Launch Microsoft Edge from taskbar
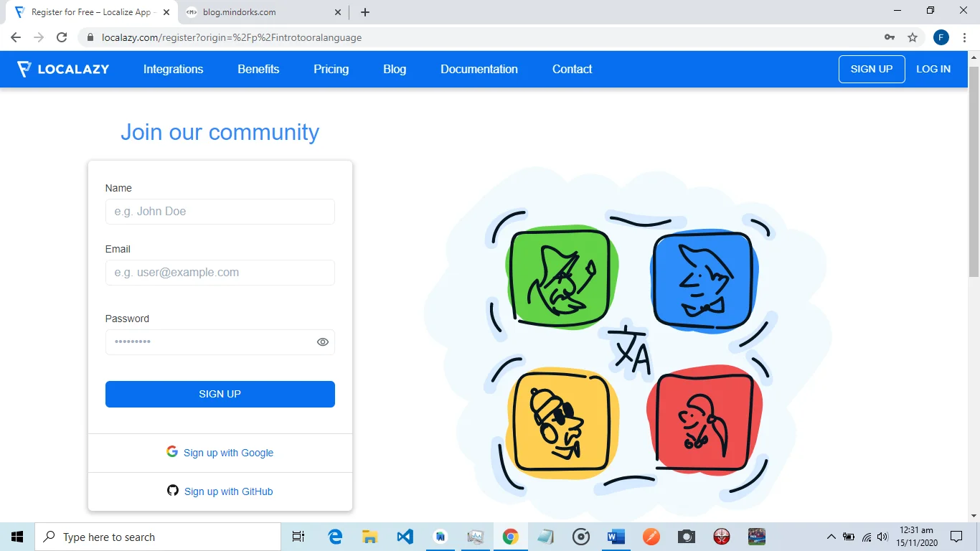 335,537
